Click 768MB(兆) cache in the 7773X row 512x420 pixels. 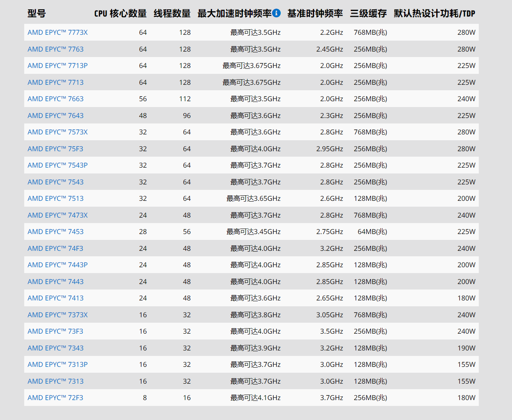pyautogui.click(x=371, y=32)
